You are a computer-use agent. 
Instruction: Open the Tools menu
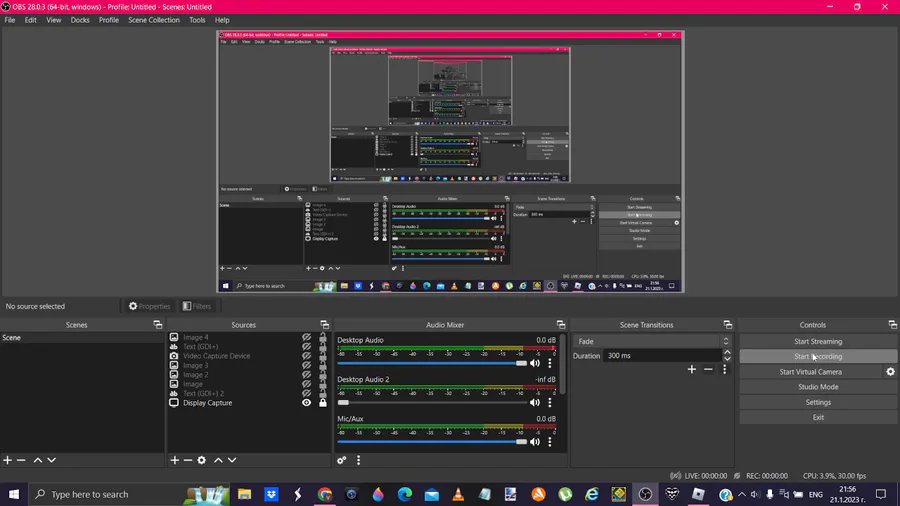(197, 20)
